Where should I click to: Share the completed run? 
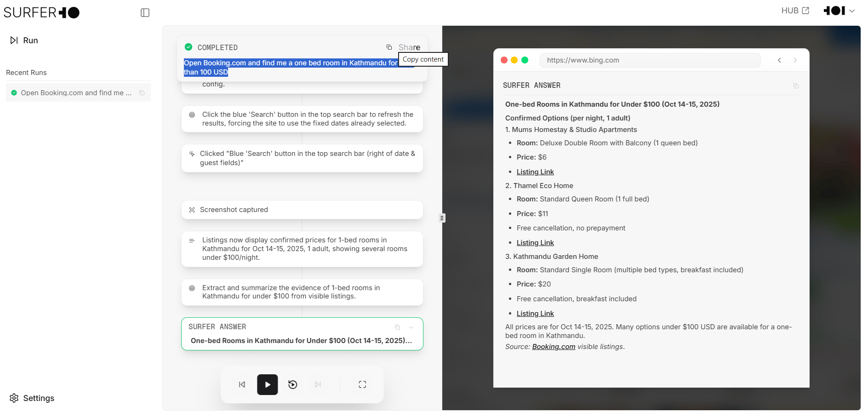pyautogui.click(x=409, y=47)
